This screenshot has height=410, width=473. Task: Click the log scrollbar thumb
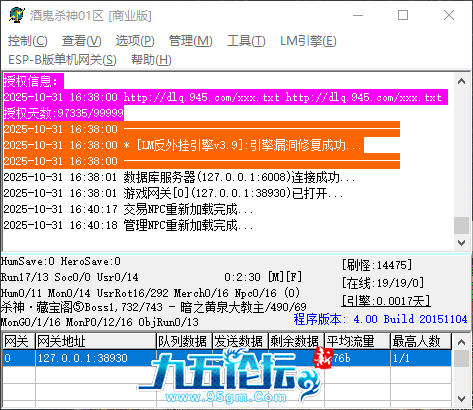pos(461,226)
